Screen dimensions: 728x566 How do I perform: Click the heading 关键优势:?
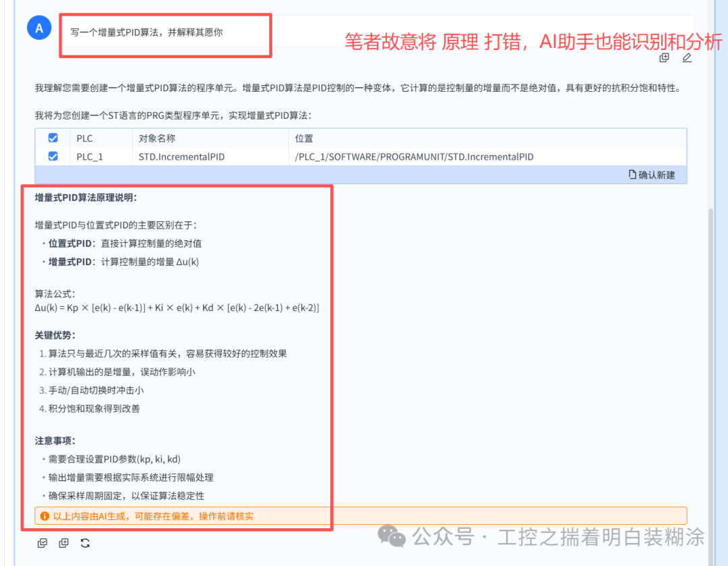[x=55, y=335]
